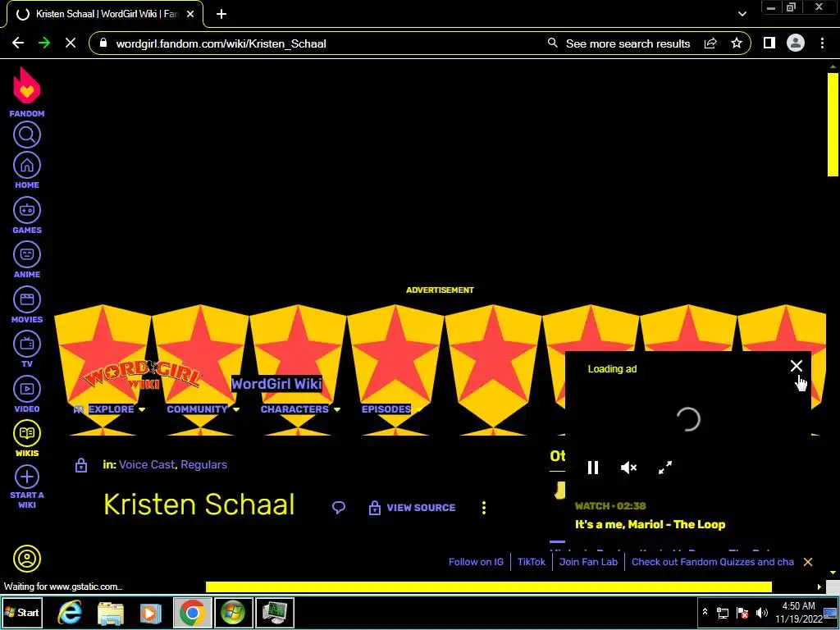Switch to Chrome in taskbar
The image size is (840, 630).
coord(192,612)
